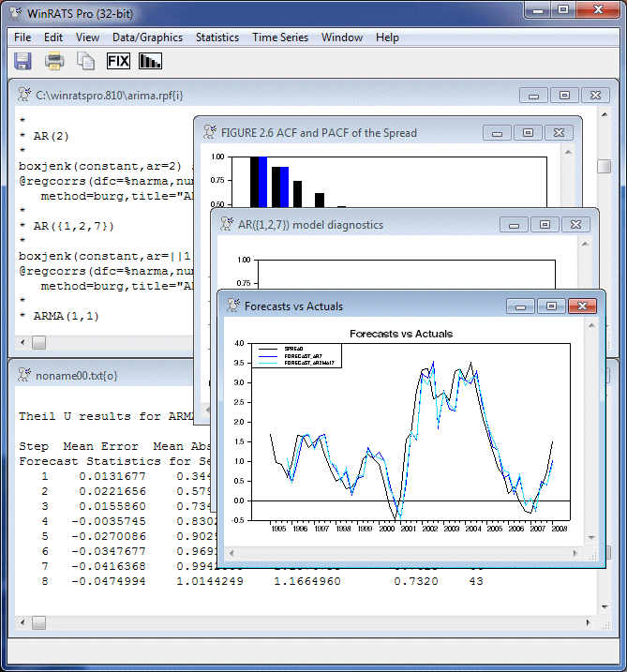Click the arima.rpf horizontal scrollbar left arrow
Image resolution: width=627 pixels, height=672 pixels.
tap(23, 342)
